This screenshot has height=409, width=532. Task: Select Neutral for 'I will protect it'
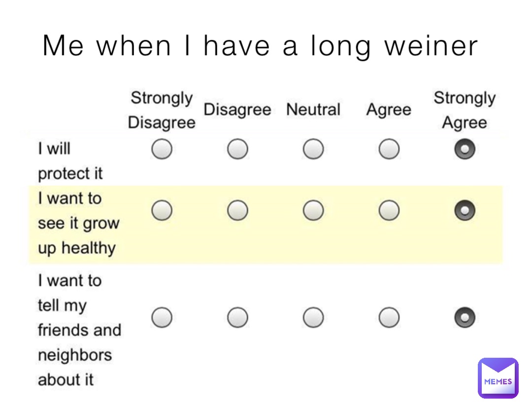[313, 149]
